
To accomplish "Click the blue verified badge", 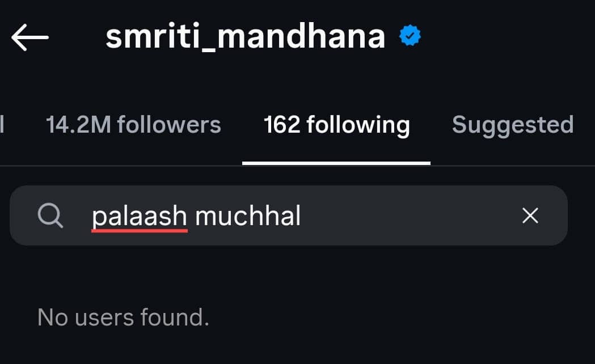I will pyautogui.click(x=410, y=37).
